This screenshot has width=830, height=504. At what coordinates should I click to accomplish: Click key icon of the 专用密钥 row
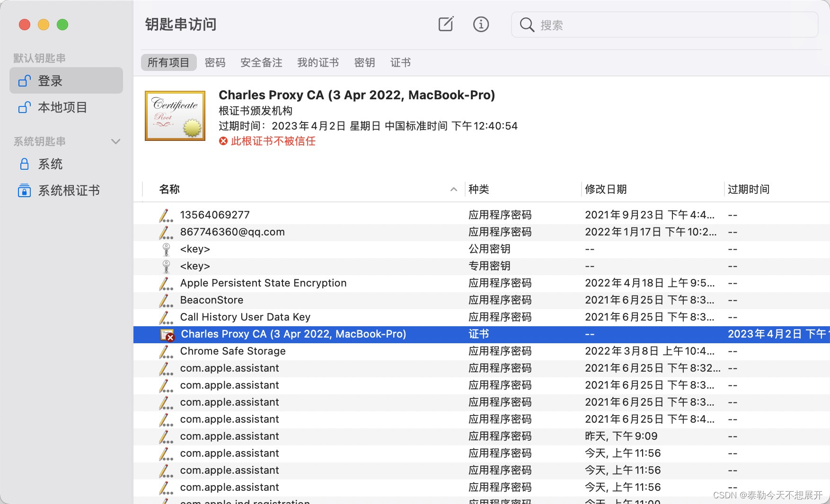(x=166, y=266)
